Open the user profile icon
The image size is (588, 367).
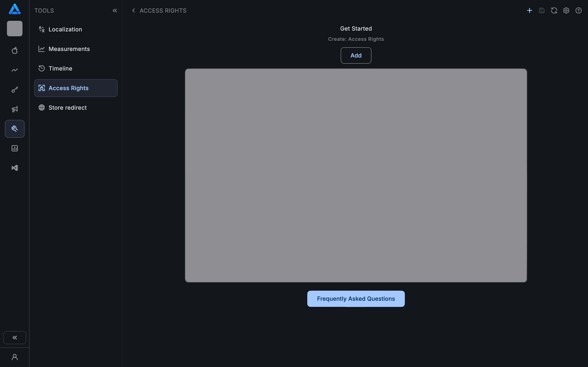coord(14,357)
